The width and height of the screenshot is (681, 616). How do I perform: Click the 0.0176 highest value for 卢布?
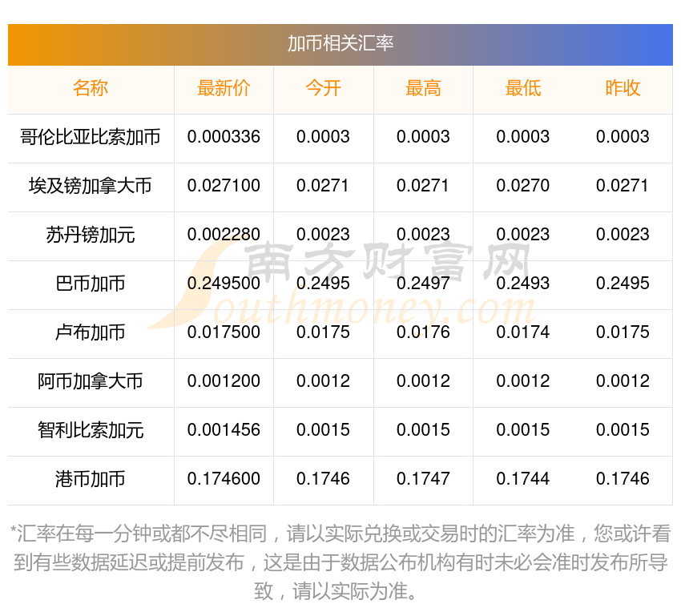coord(423,332)
